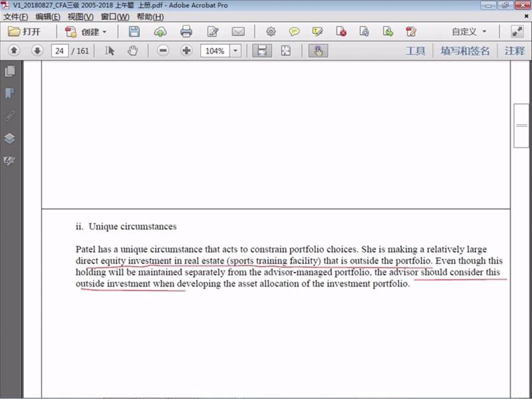Open the page thumbnails panel

(9, 70)
